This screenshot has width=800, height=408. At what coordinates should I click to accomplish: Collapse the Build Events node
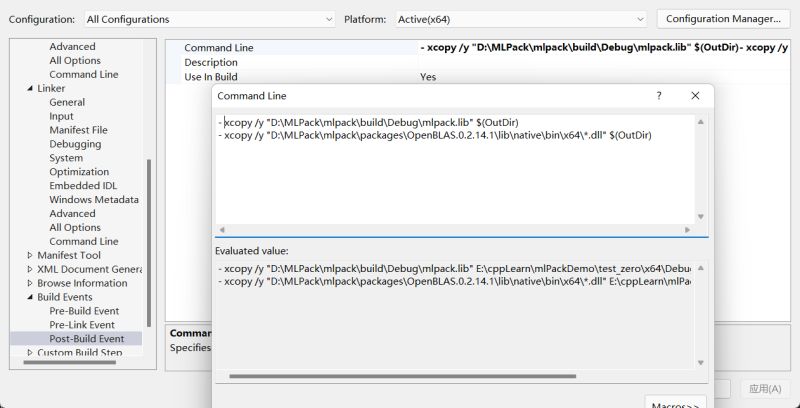click(x=30, y=297)
